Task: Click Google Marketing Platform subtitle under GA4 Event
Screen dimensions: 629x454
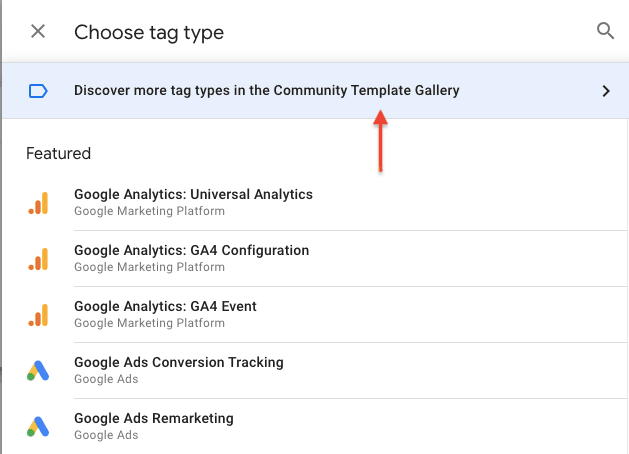Action: [150, 323]
